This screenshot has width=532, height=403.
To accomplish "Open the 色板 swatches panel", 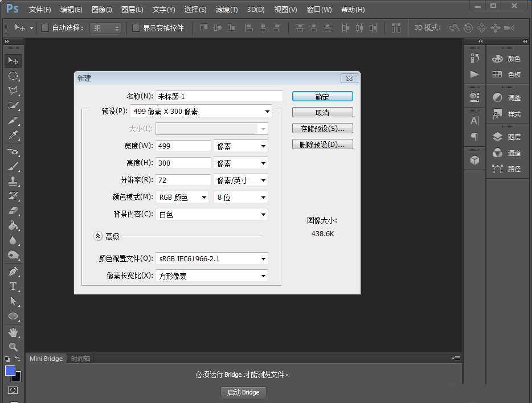I will (511, 75).
